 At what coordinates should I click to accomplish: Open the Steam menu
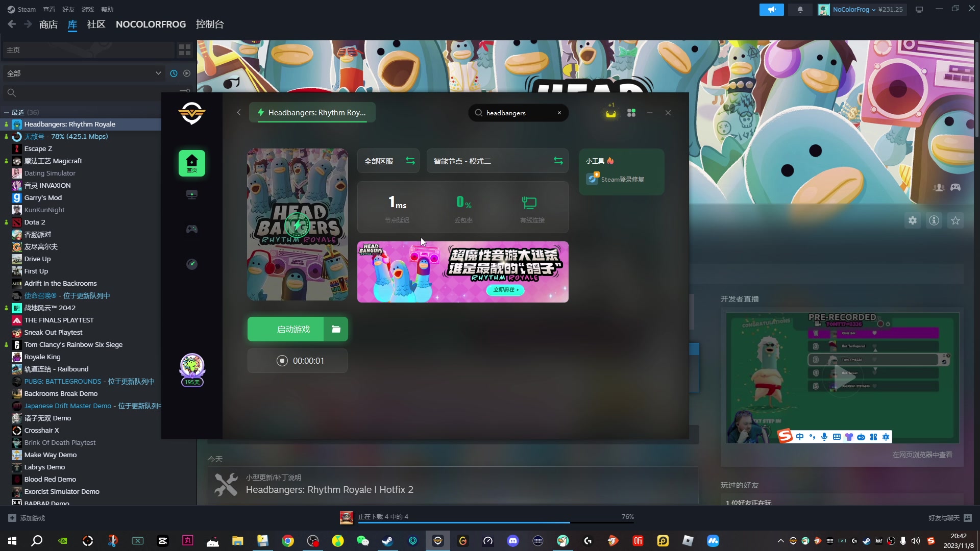coord(21,9)
